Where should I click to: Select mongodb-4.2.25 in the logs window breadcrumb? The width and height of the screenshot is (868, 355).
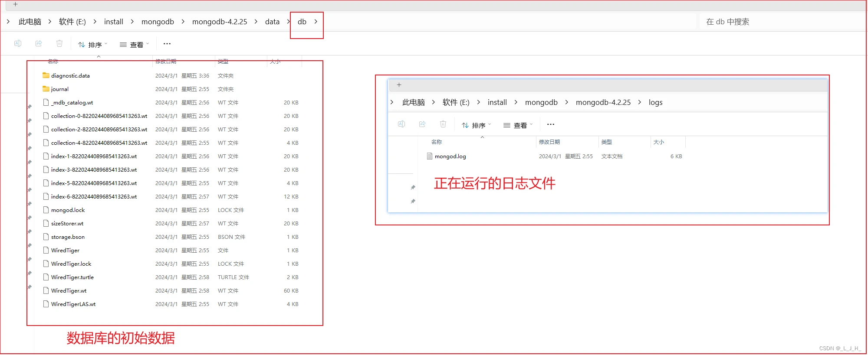(603, 102)
